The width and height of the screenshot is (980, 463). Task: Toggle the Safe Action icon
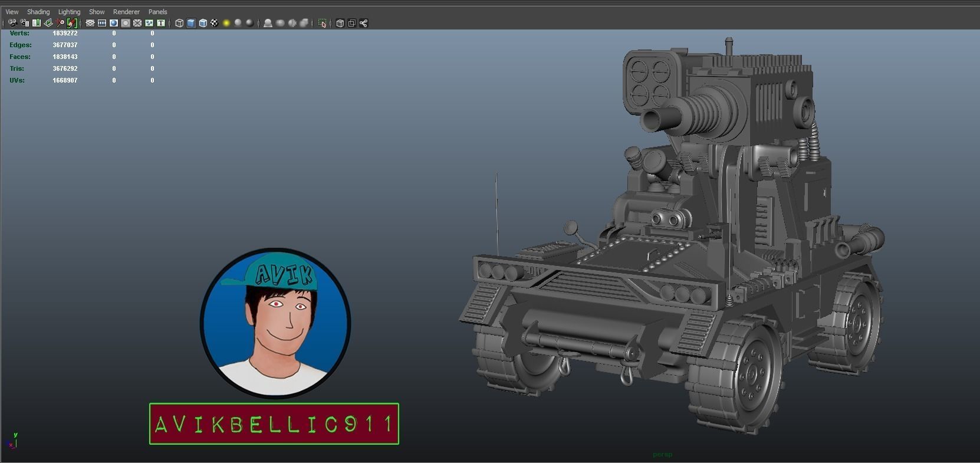coord(149,23)
